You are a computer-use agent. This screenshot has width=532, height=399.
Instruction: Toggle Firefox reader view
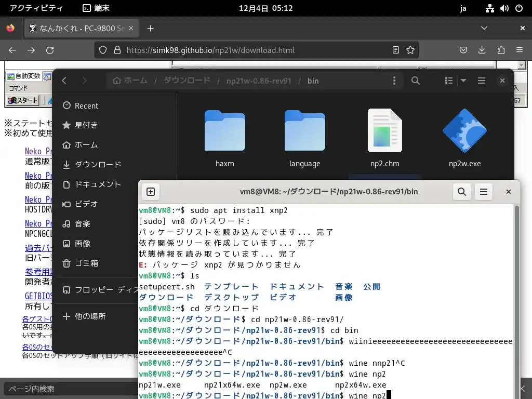coord(395,50)
